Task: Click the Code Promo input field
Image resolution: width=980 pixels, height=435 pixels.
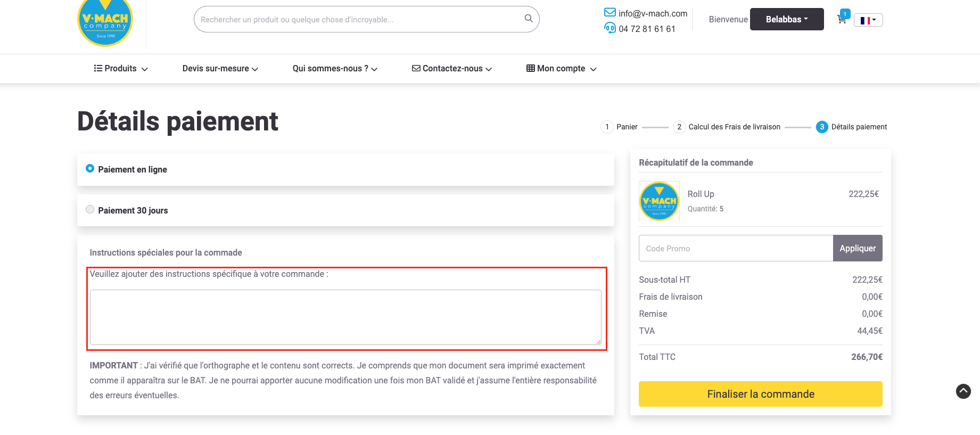Action: (x=736, y=248)
